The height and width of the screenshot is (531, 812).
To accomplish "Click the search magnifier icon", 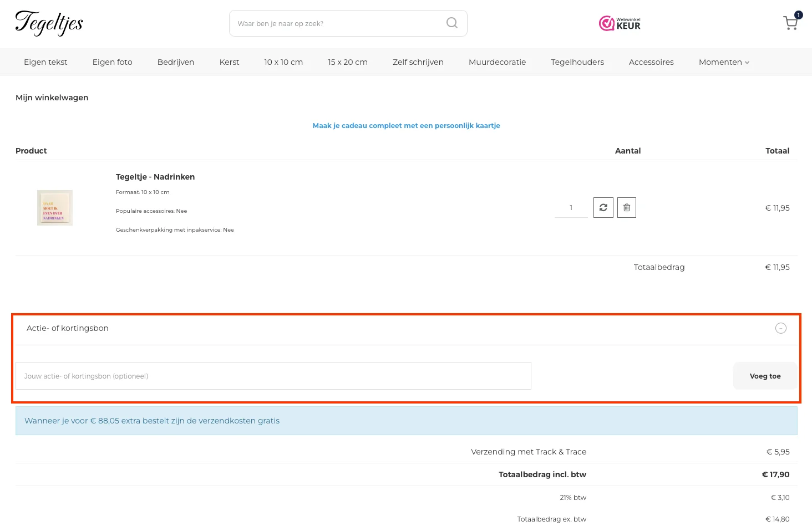I will tap(452, 23).
